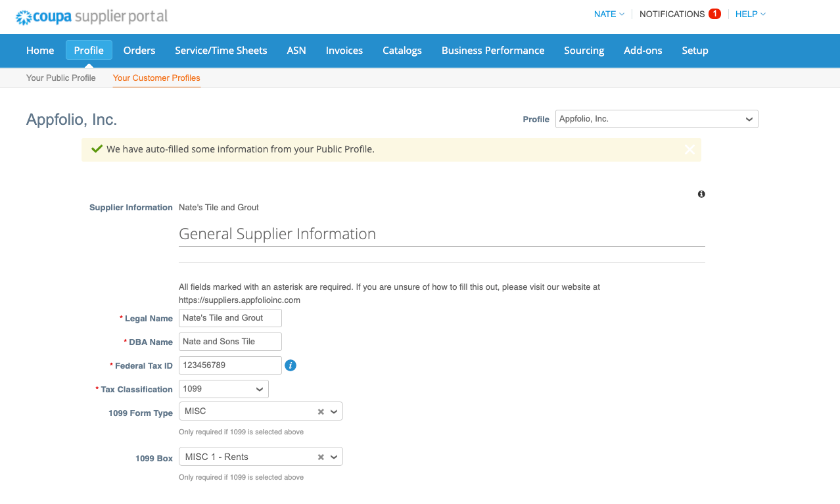Switch to Your Public Profile
Viewport: 840px width, 504px height.
(60, 78)
